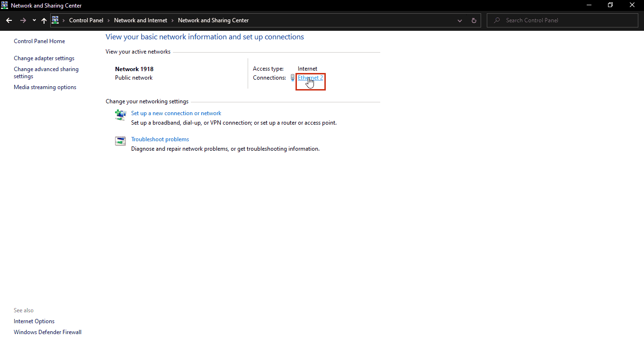
Task: Select the Control Panel breadcrumb
Action: pos(86,20)
